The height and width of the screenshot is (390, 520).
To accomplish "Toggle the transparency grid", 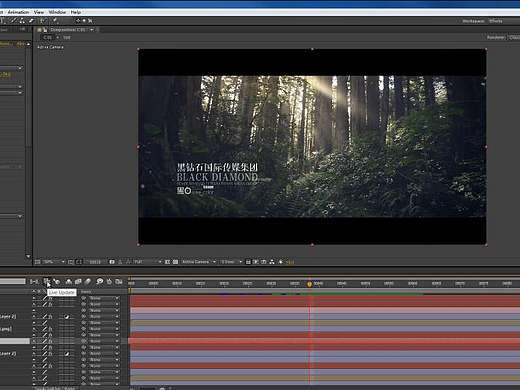I will tap(175, 262).
